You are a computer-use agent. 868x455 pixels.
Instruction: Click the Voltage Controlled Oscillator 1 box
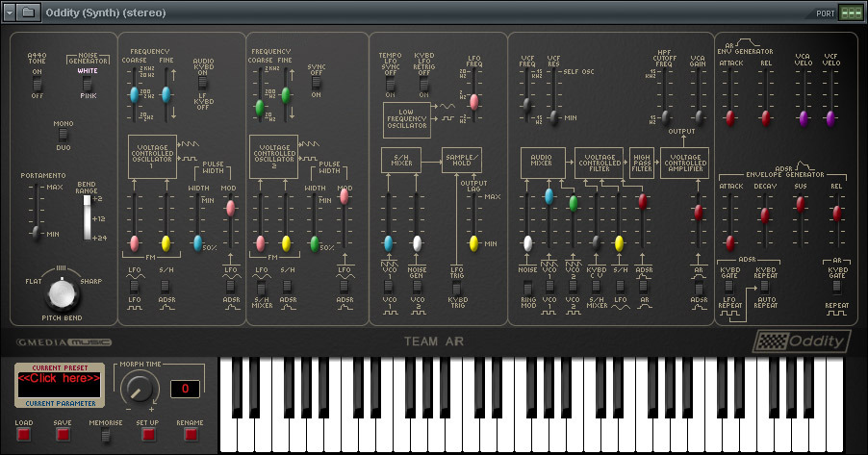152,157
